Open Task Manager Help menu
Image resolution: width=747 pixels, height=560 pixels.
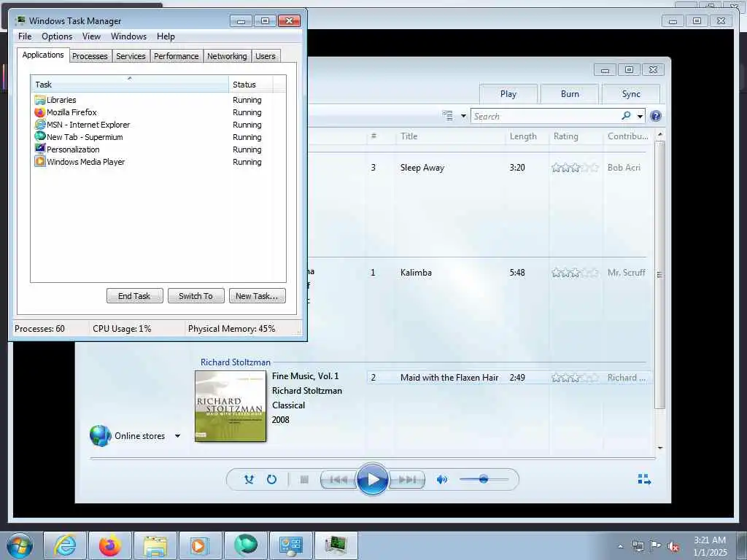166,36
